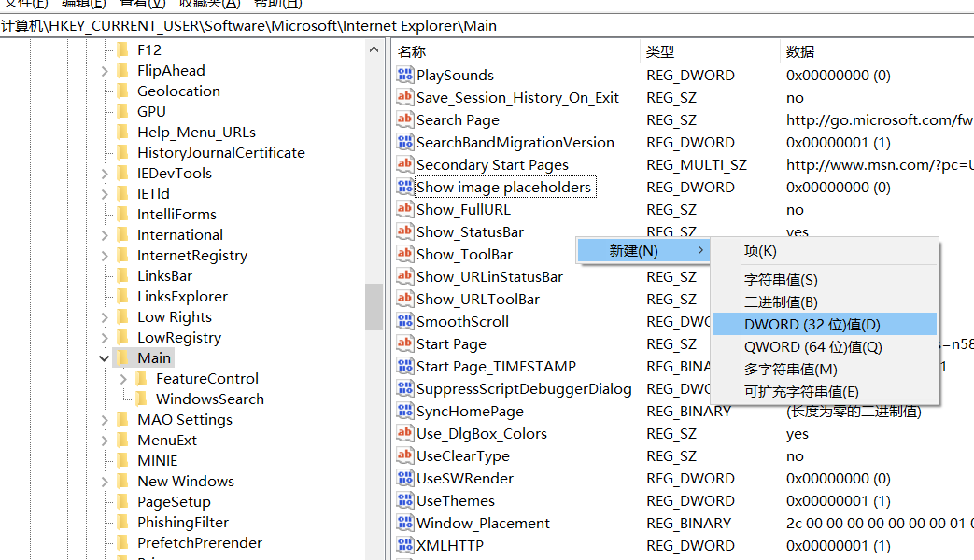This screenshot has width=974, height=560.
Task: Select the IntelliForms key
Action: (177, 214)
